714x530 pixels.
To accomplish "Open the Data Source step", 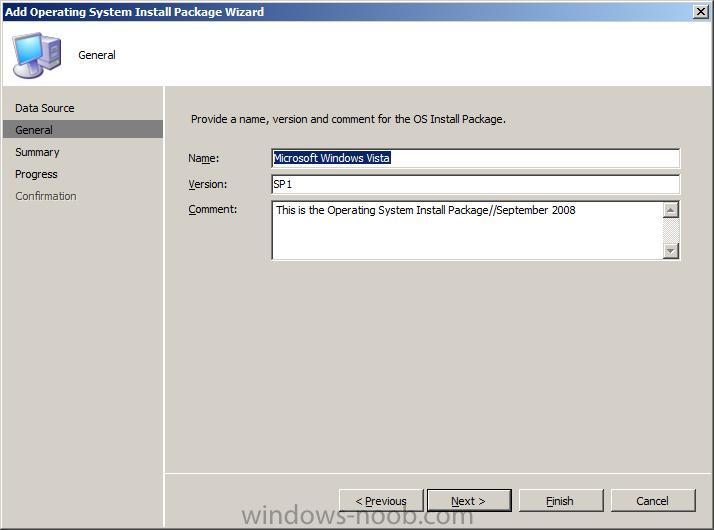I will (x=45, y=108).
